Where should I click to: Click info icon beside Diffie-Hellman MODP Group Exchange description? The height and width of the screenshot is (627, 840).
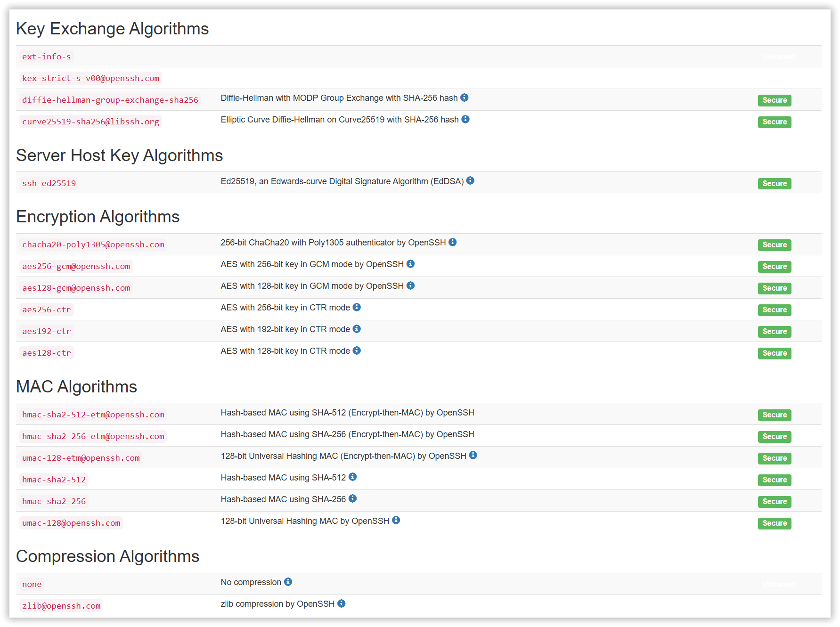coord(464,98)
